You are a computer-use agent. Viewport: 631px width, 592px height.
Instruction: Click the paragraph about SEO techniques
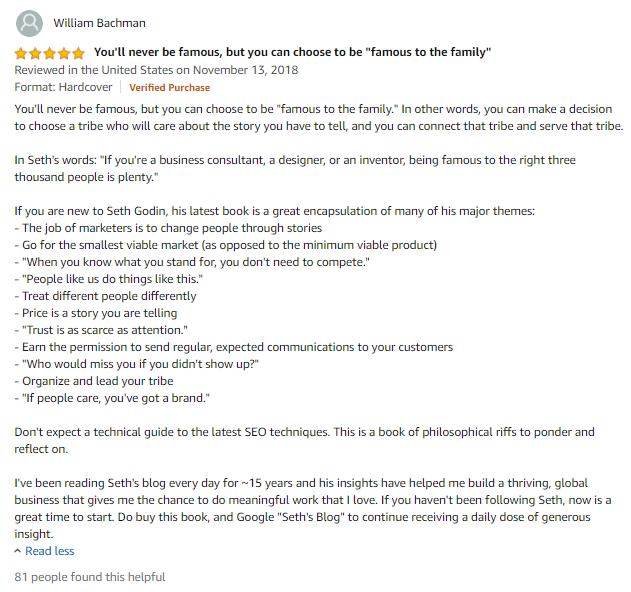point(304,440)
